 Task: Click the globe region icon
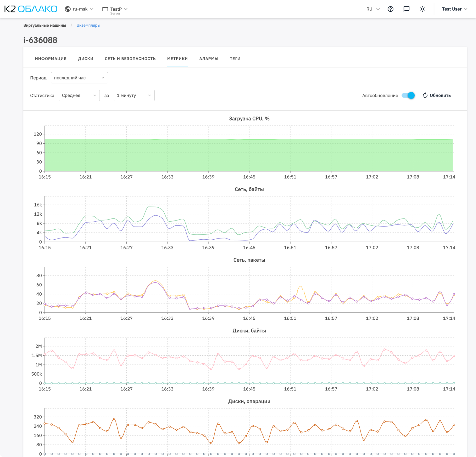click(x=68, y=9)
